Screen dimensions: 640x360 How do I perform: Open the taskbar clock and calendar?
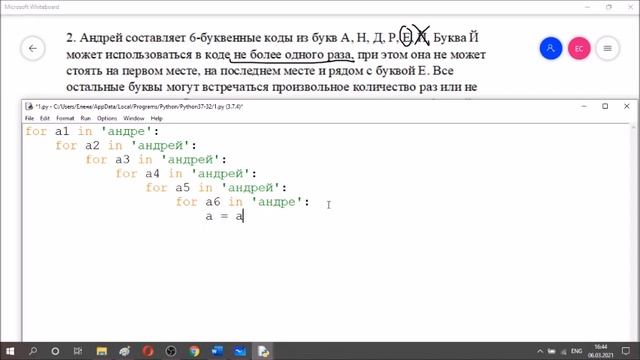[x=600, y=351]
